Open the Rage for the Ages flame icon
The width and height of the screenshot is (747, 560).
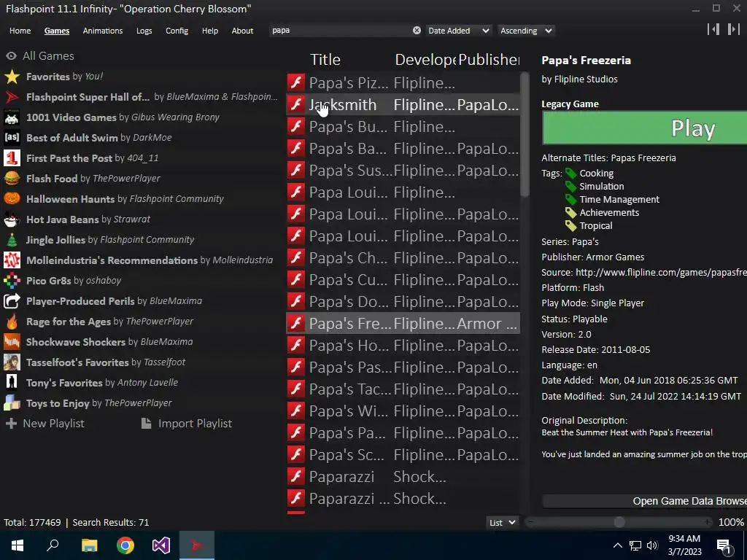12,322
